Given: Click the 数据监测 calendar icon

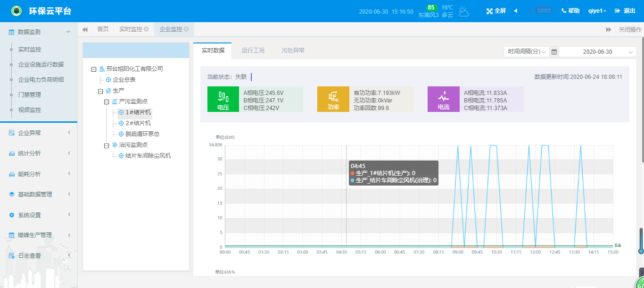Looking at the screenshot, I should [12, 32].
